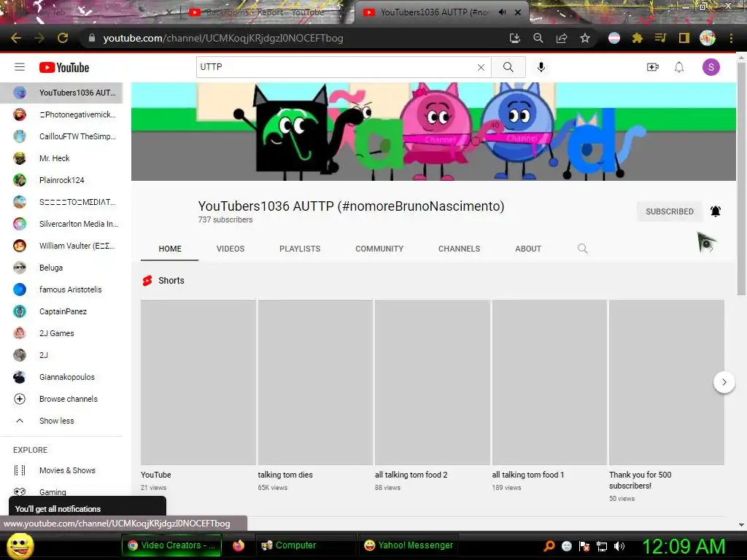Open media controls icon in toolbar
Screen dimensions: 747x560
660,38
